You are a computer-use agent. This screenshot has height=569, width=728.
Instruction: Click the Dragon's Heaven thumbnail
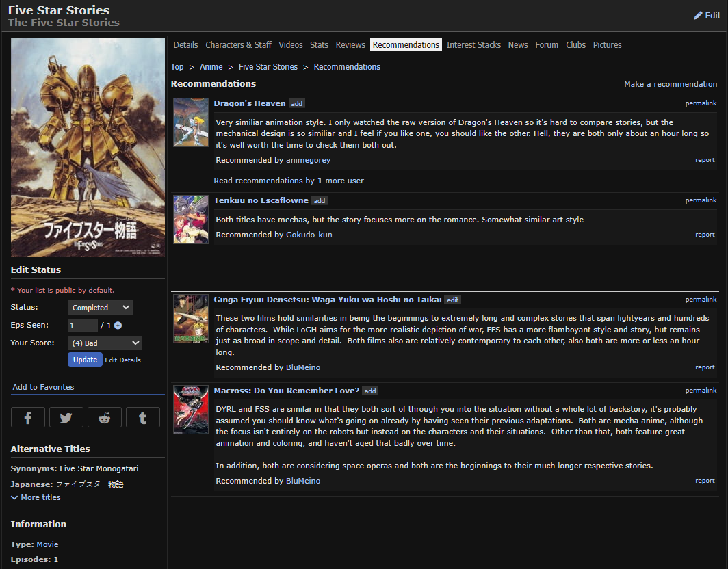tap(191, 122)
